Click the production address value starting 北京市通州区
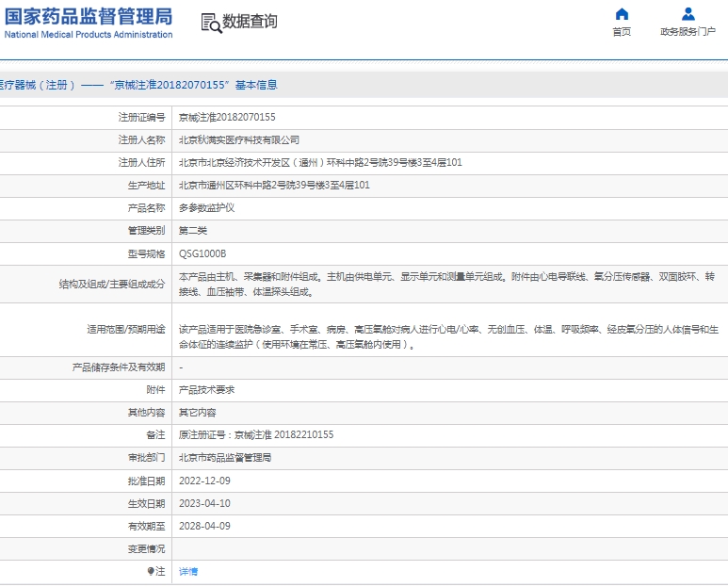The image size is (728, 587). [274, 186]
